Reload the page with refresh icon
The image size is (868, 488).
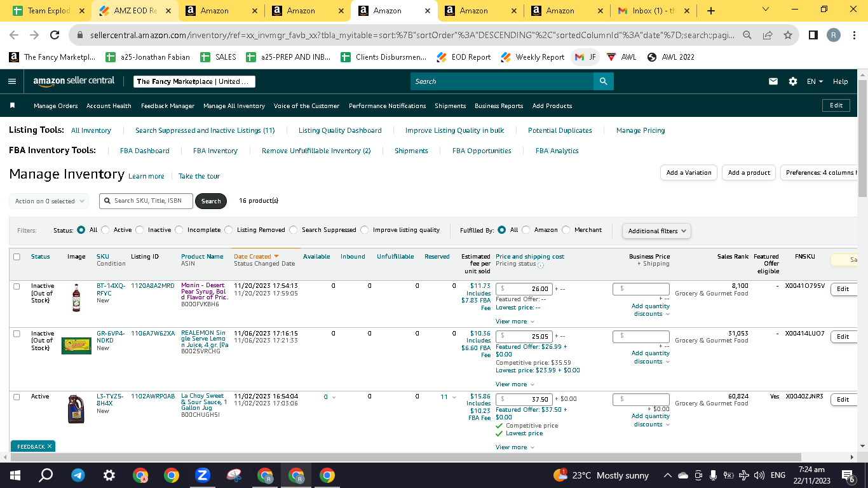(55, 35)
